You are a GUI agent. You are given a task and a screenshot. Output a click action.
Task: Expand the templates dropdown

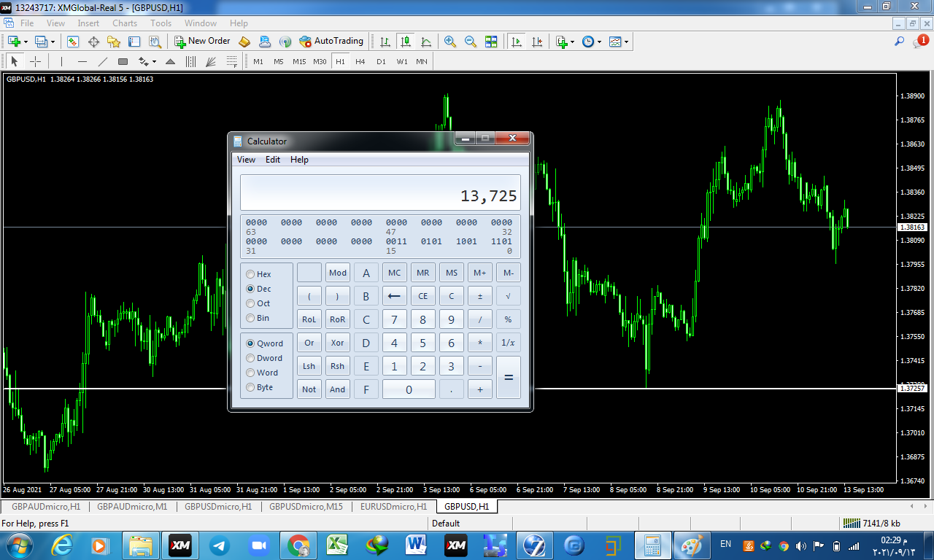626,42
